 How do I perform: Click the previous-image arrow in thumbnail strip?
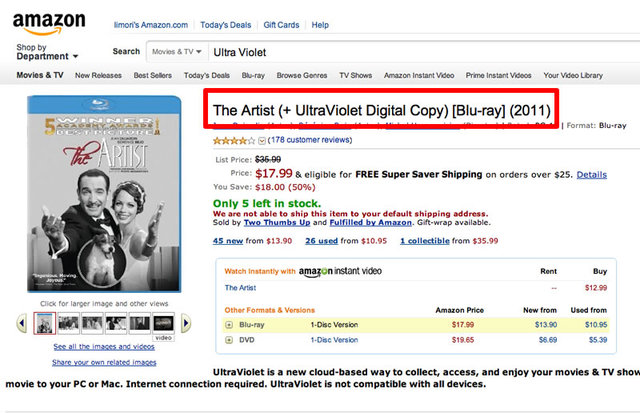23,322
